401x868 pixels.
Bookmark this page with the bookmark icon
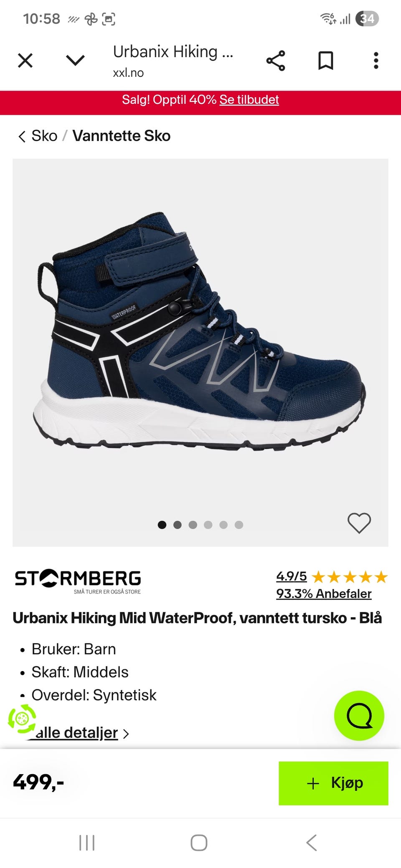pos(326,61)
